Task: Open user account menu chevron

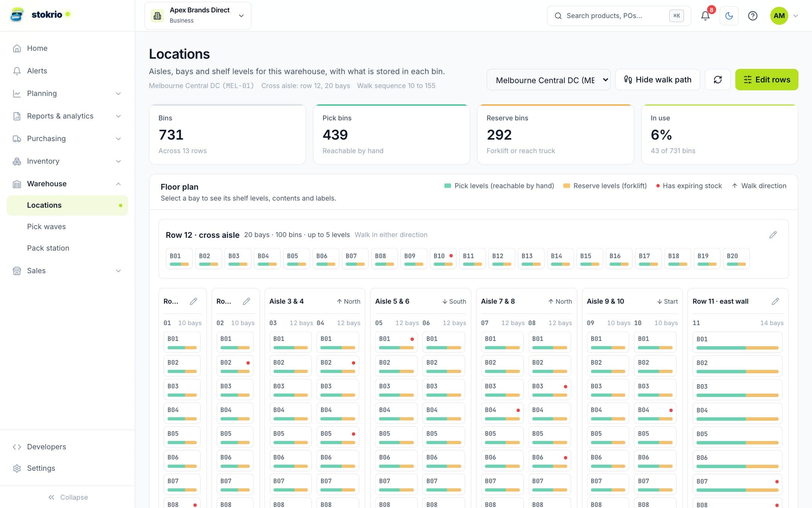Action: pos(795,16)
